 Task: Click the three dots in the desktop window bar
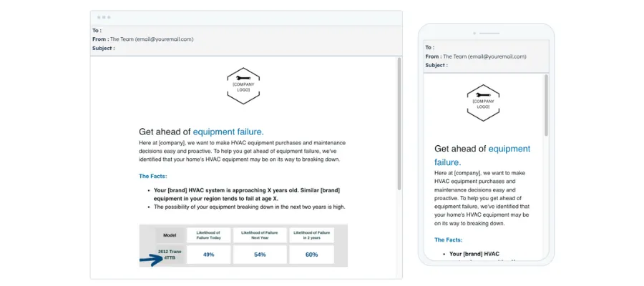coord(104,17)
